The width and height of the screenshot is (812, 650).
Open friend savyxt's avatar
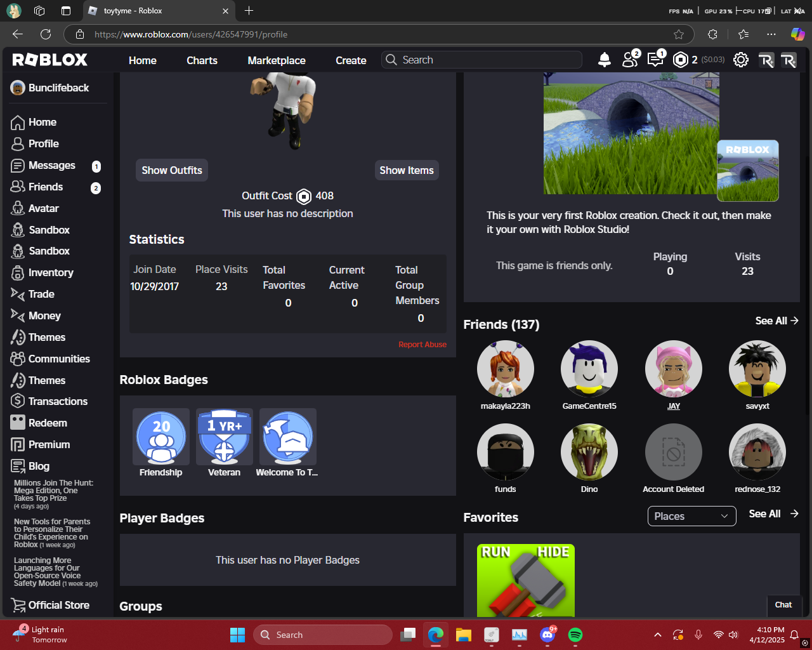click(757, 369)
